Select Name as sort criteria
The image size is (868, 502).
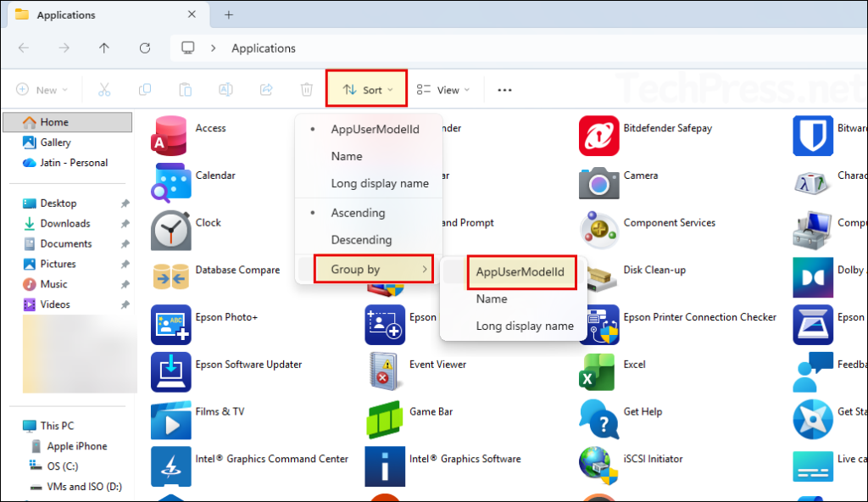(348, 156)
